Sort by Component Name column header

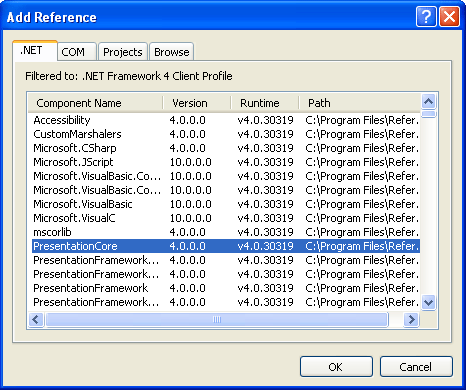point(95,103)
